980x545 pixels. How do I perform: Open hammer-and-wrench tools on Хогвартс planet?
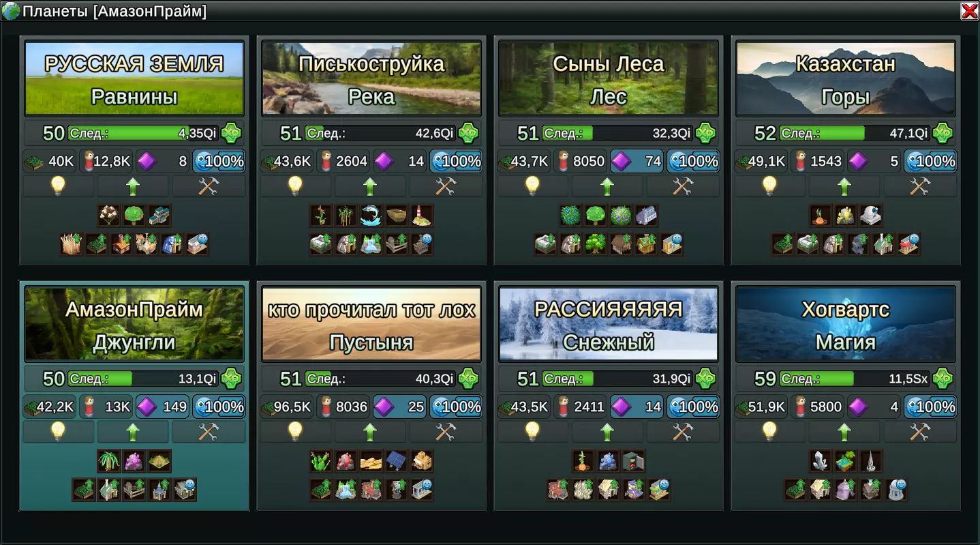coord(919,431)
